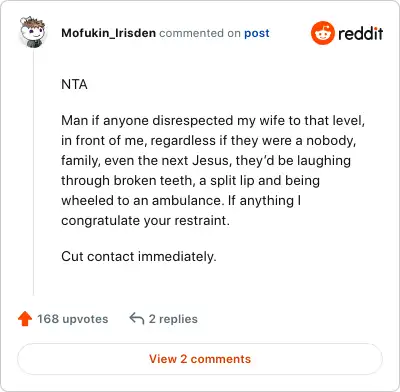This screenshot has width=400, height=392.
Task: Click the "NTA" verdict text
Action: pos(74,84)
